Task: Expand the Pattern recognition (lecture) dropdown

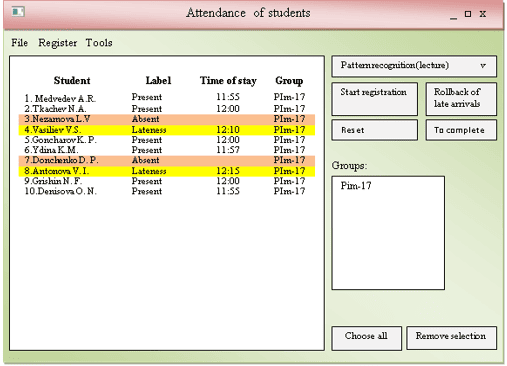Action: pos(414,66)
